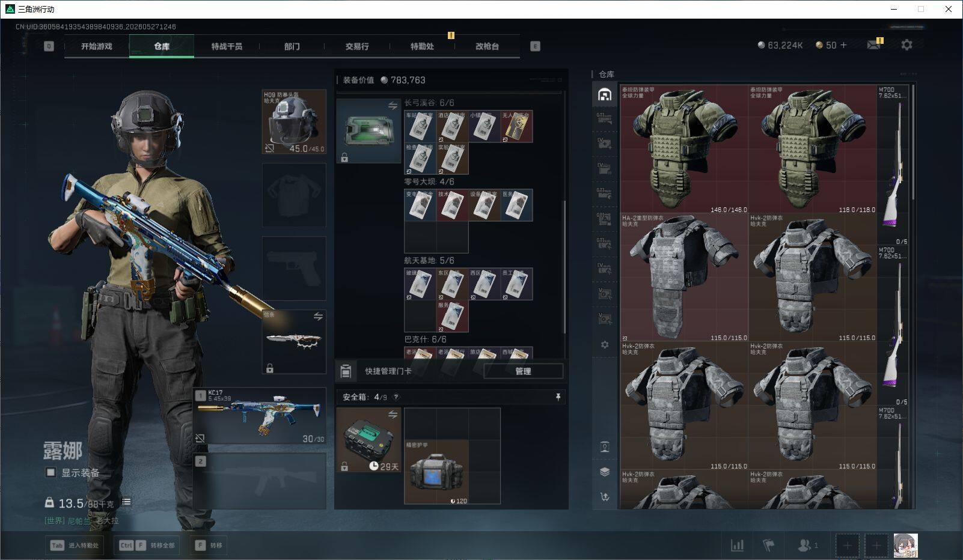This screenshot has height=560, width=963.
Task: Select the green keycard case item
Action: pyautogui.click(x=368, y=131)
